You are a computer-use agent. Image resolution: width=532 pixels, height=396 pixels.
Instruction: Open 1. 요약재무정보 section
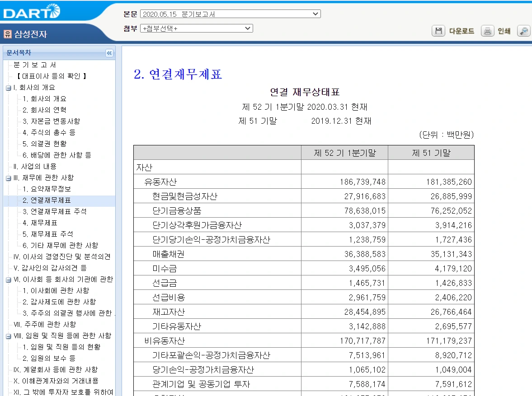(x=47, y=189)
